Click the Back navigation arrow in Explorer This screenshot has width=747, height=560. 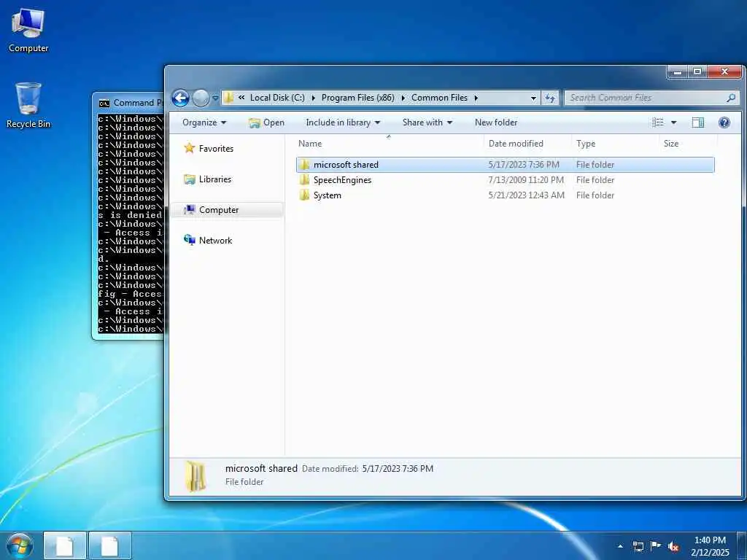(x=181, y=98)
